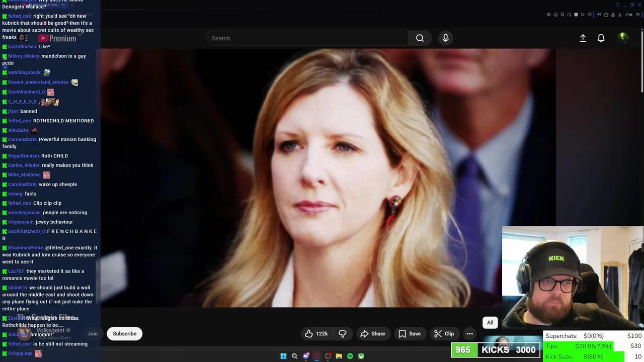Click username RegalGrindset in chat
Image resolution: width=644 pixels, height=362 pixels.
24,156
